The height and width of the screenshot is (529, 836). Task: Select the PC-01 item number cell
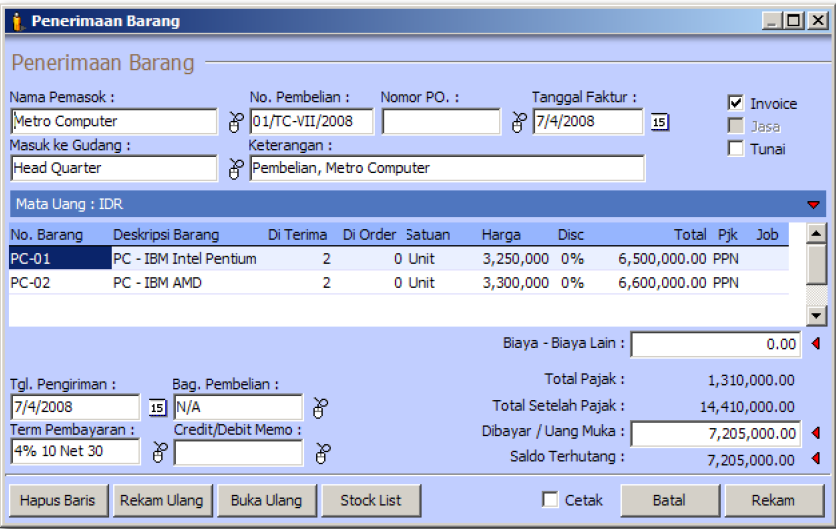tap(60, 259)
